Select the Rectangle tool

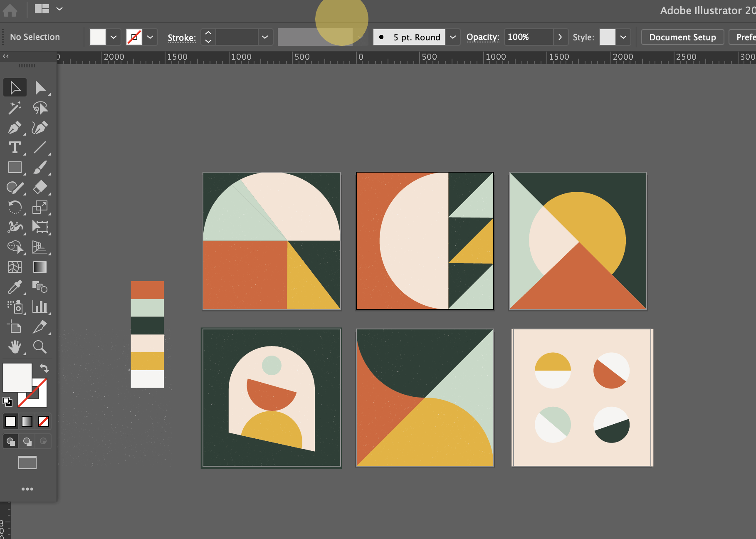[15, 167]
